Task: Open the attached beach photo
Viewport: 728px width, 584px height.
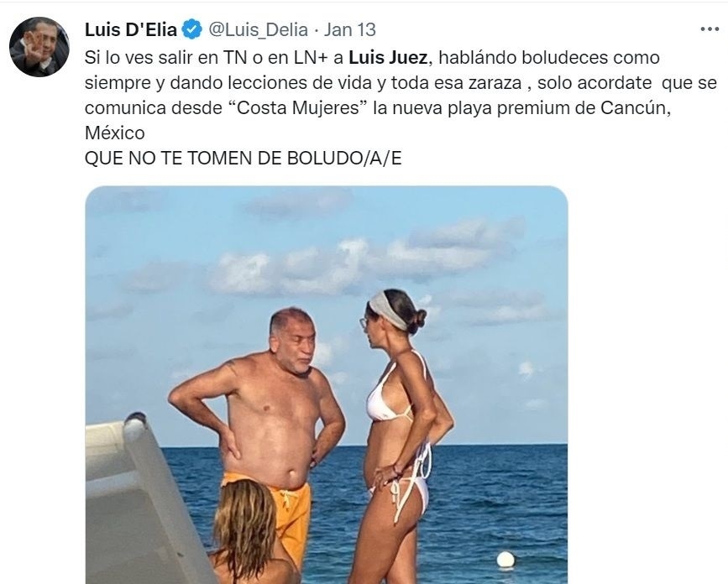Action: (x=327, y=385)
